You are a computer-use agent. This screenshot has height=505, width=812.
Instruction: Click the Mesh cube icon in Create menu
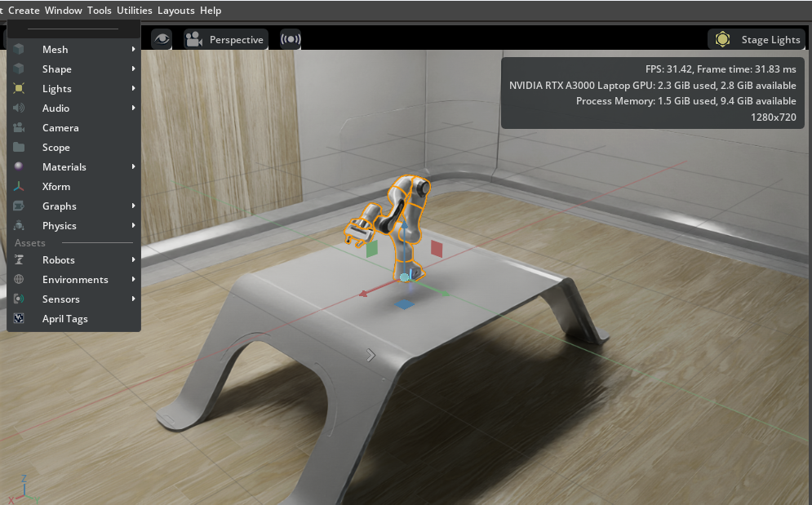pos(19,50)
